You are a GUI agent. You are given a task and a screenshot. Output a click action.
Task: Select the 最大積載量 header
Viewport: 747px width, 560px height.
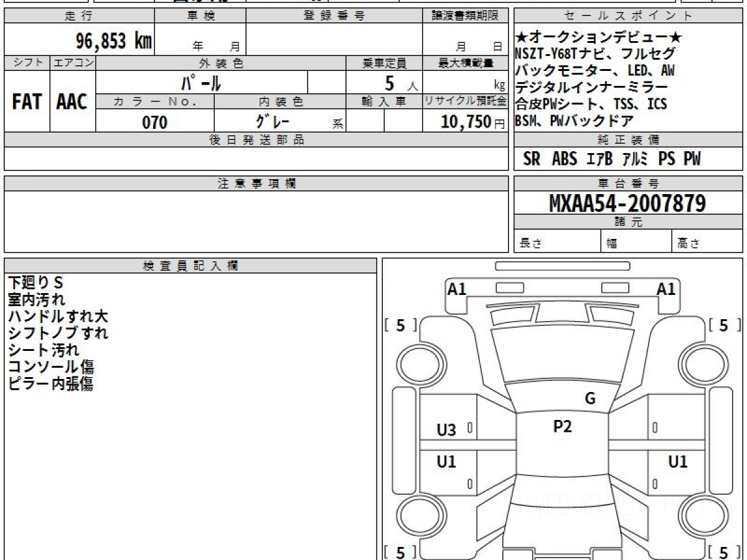[x=465, y=63]
